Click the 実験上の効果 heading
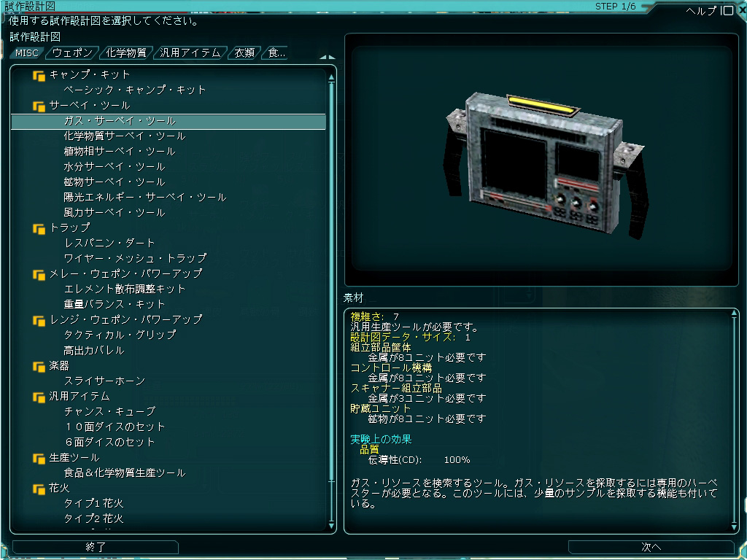 click(381, 439)
